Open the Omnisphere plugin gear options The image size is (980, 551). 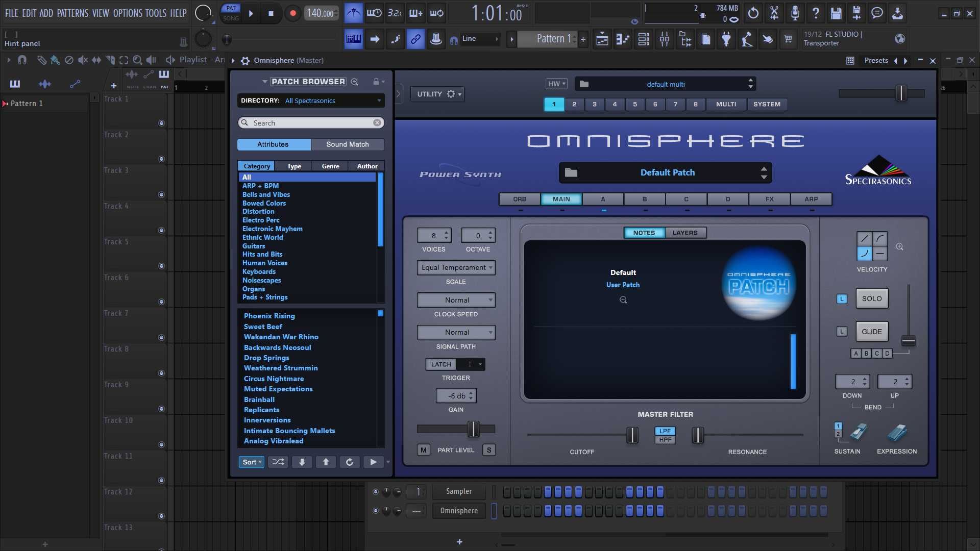[x=245, y=61]
